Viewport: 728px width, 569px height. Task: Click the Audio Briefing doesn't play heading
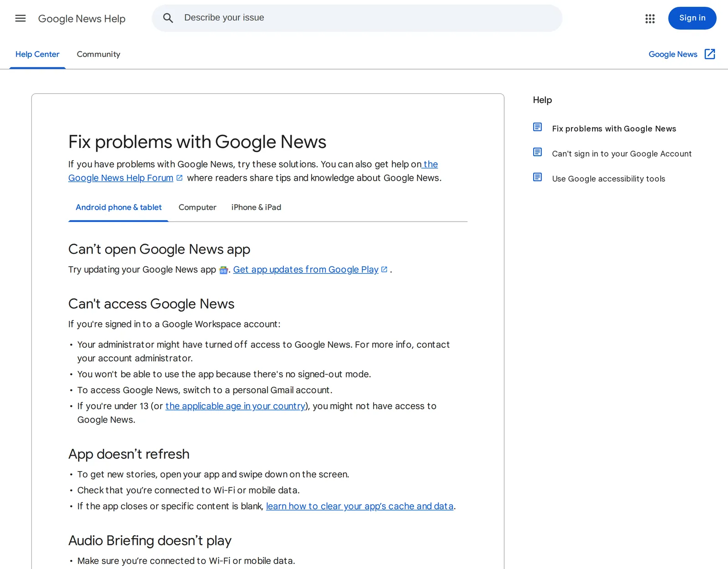click(150, 541)
